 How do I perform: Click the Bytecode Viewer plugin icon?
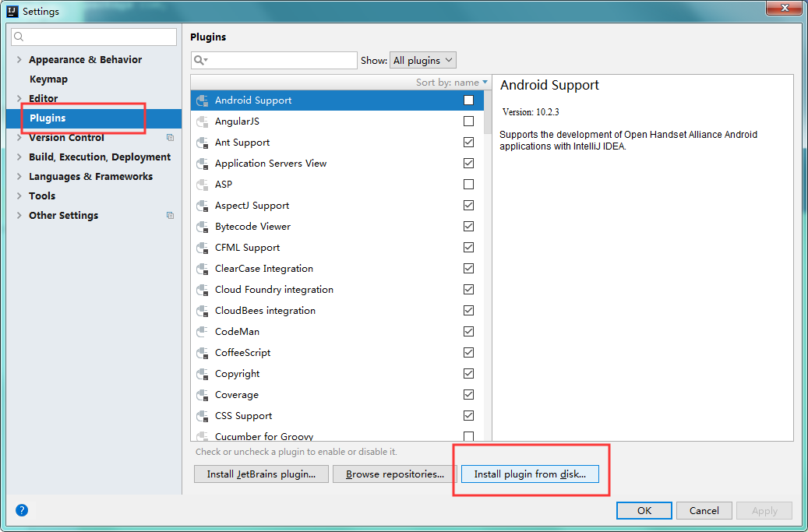pyautogui.click(x=202, y=227)
